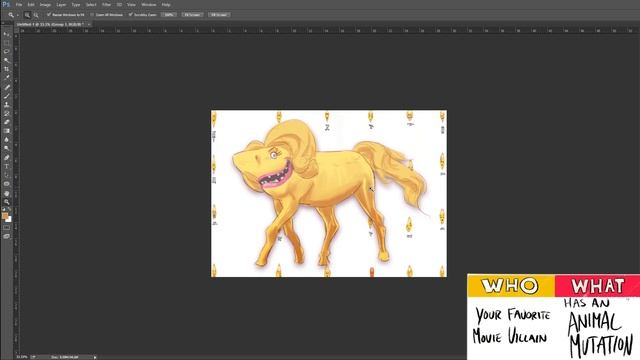This screenshot has height=360, width=640.
Task: Close the Untitled-1 document tab
Action: 89,24
